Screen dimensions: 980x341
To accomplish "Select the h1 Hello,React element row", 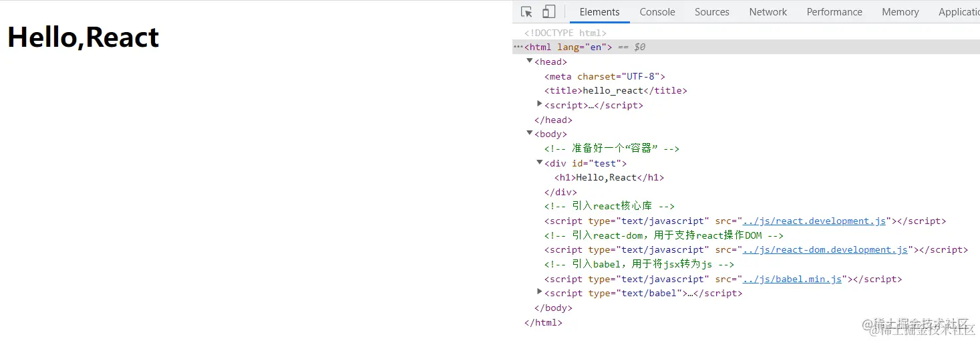I will point(609,177).
